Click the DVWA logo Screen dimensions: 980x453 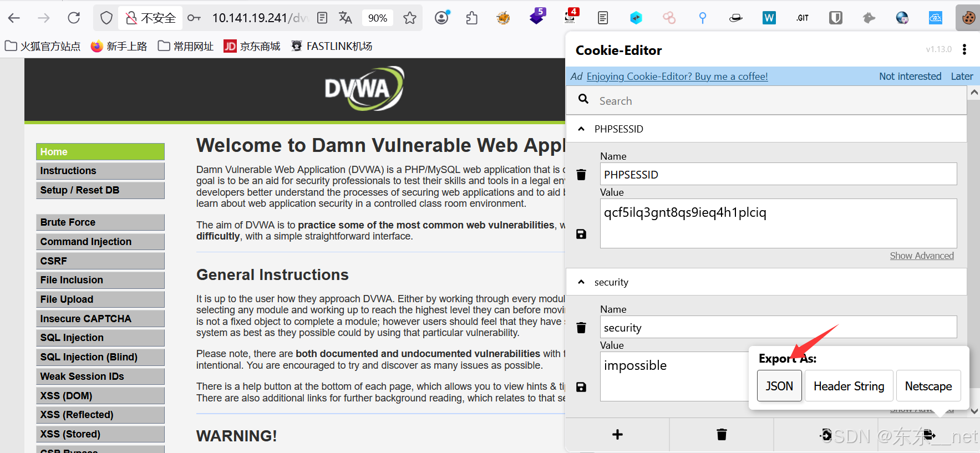point(364,89)
